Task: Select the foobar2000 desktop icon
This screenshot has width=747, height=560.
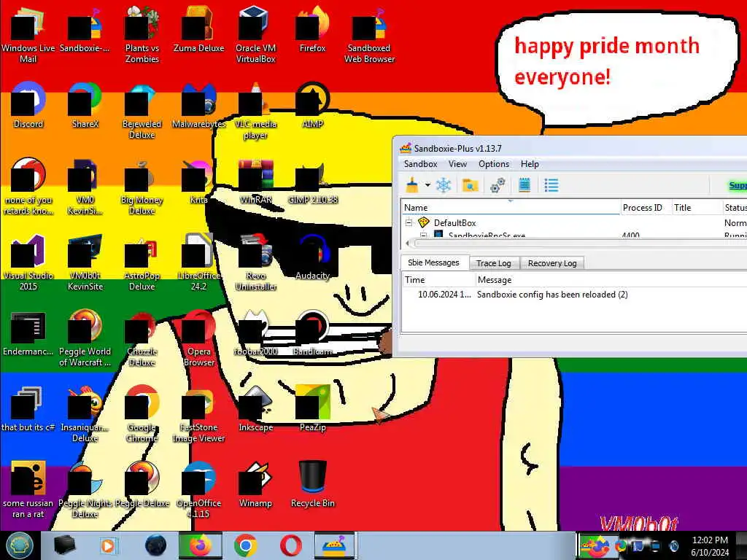Action: (255, 333)
